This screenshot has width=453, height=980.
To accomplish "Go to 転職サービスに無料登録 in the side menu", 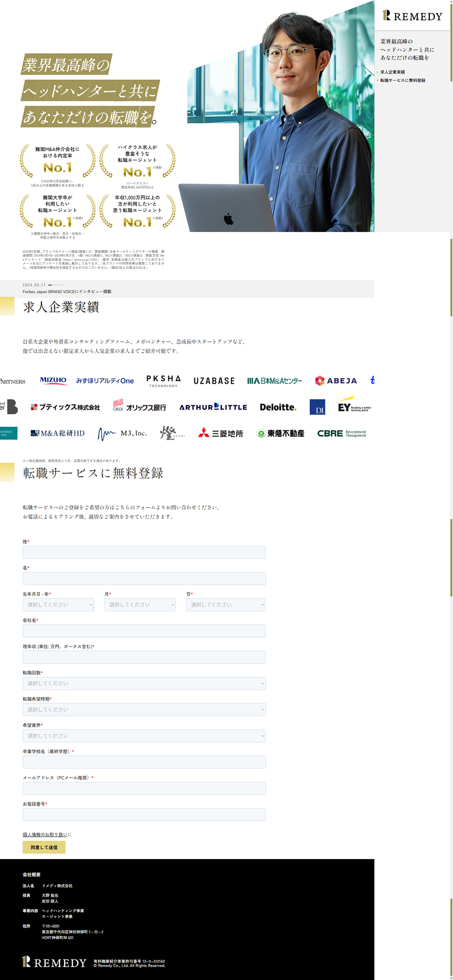I will [403, 80].
